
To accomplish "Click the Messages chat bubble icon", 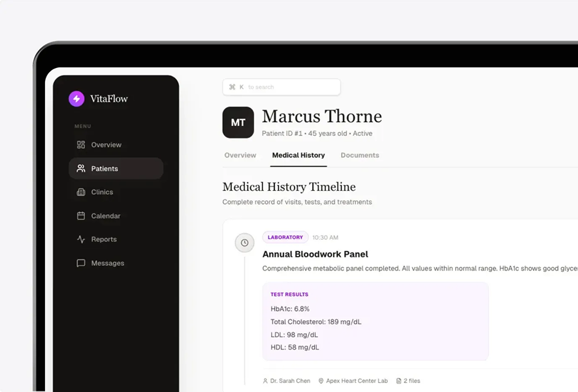I will [x=81, y=263].
